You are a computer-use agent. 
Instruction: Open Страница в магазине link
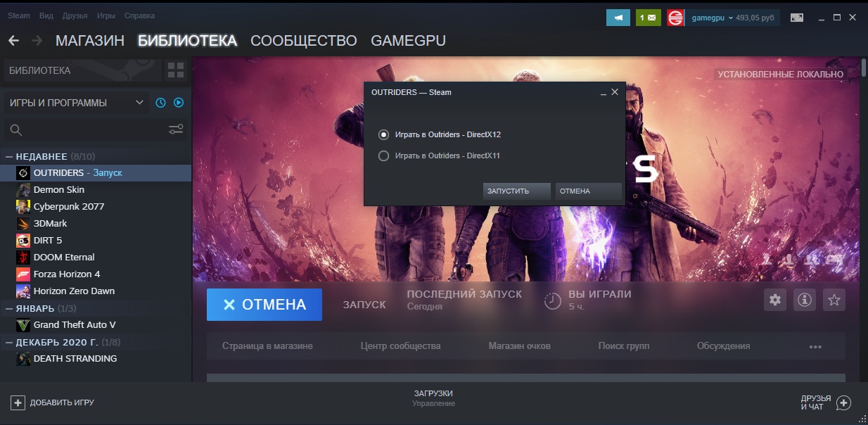click(x=267, y=346)
